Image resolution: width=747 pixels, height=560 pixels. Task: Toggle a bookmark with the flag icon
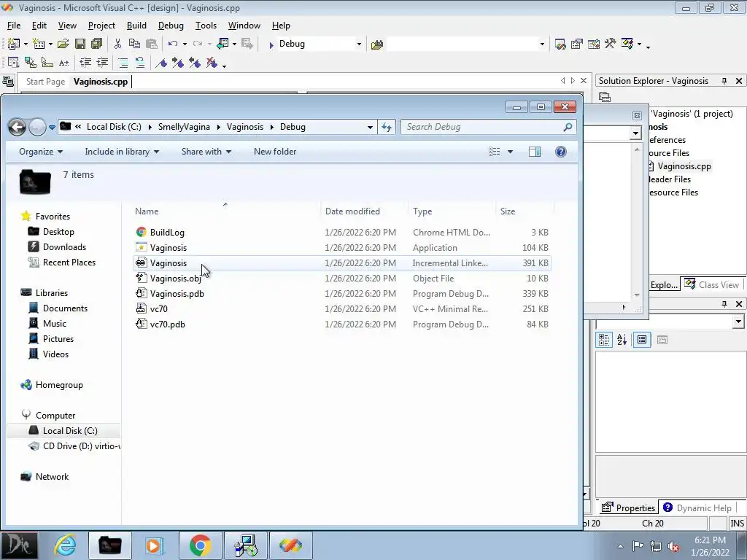[161, 63]
